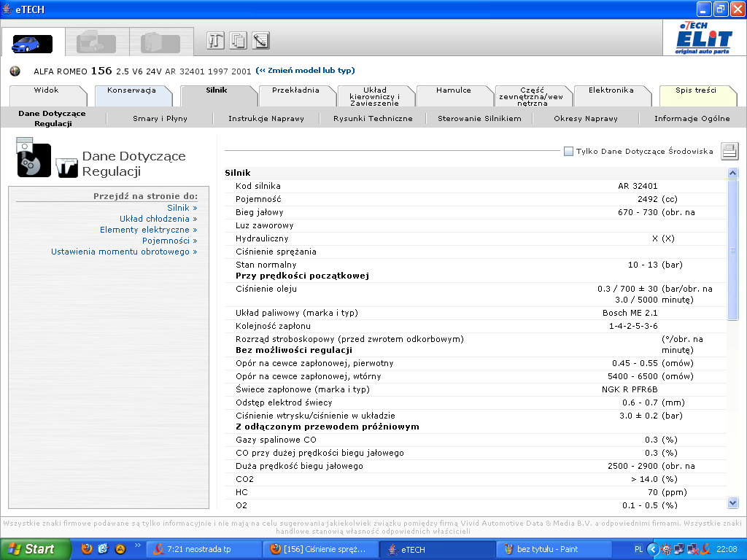Viewport: 747px width, 560px height.
Task: Open the Spis treści tab
Action: 695,91
